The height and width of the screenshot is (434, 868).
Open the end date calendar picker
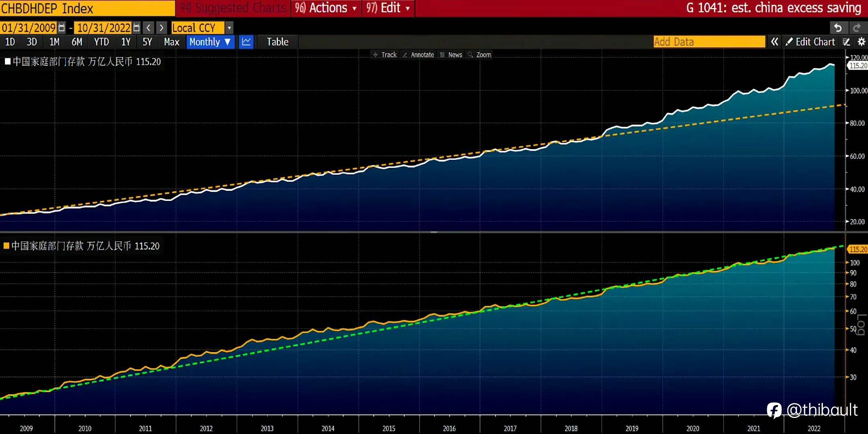(137, 28)
